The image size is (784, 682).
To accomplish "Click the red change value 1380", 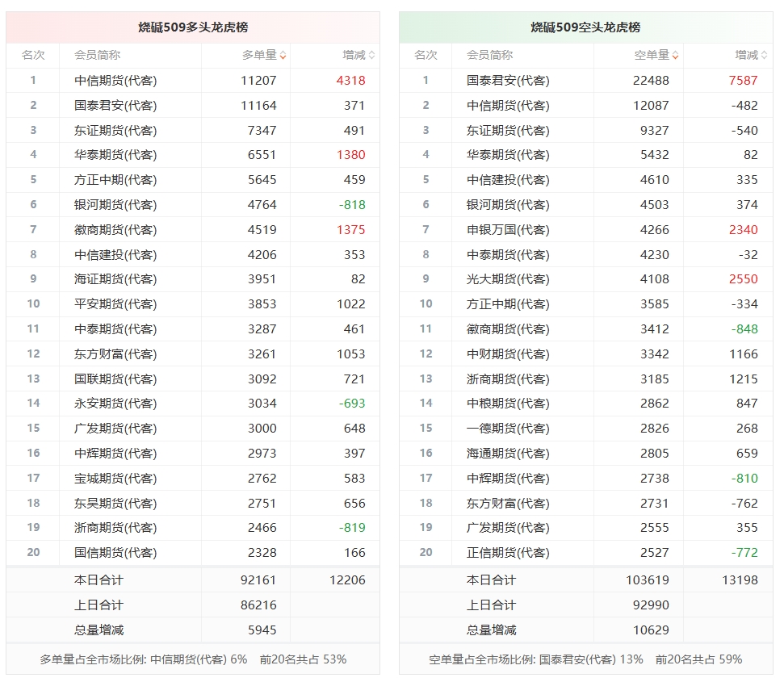I will pyautogui.click(x=351, y=155).
